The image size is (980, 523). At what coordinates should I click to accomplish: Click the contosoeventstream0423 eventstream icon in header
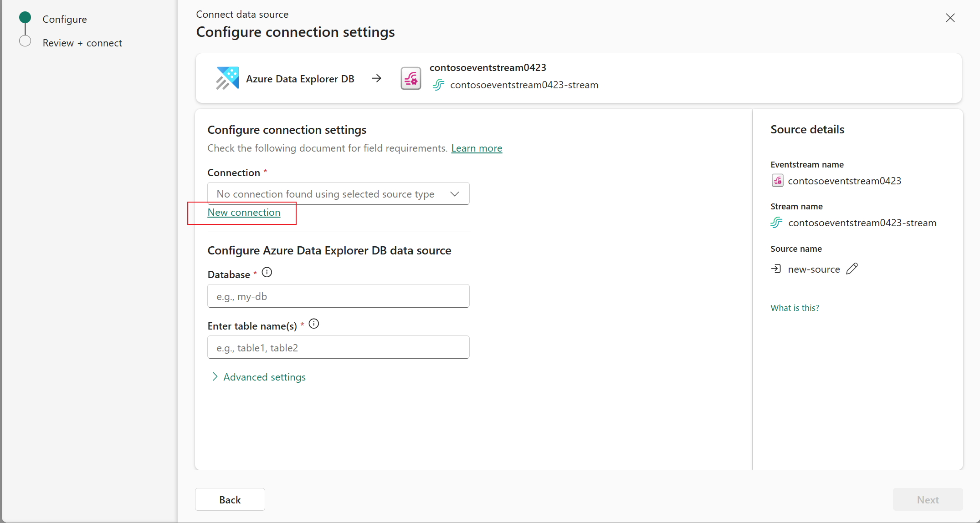[x=410, y=78]
